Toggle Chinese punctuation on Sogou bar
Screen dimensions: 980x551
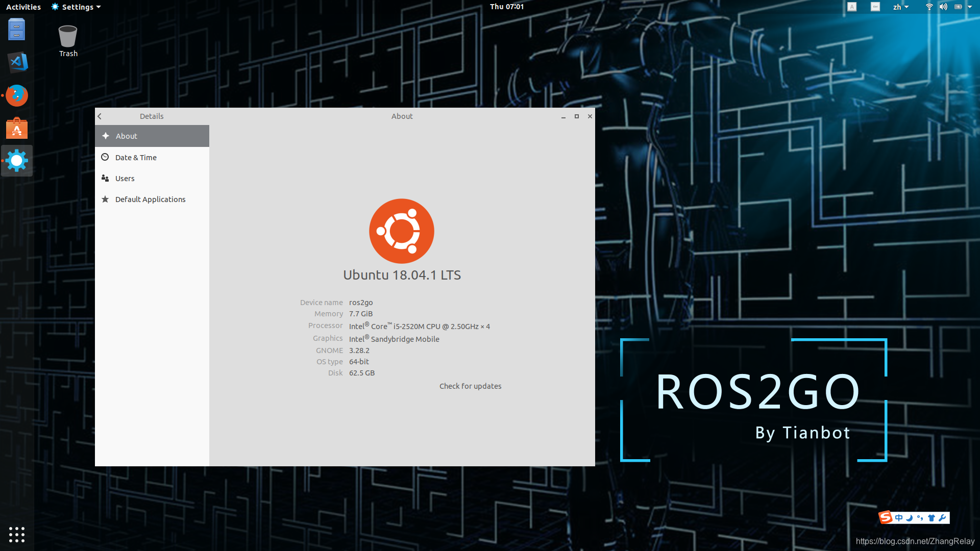point(920,518)
